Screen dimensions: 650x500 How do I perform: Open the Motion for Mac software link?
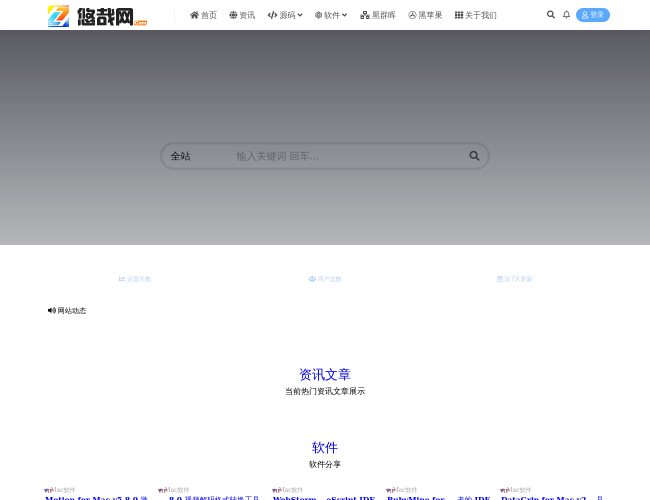click(x=96, y=498)
